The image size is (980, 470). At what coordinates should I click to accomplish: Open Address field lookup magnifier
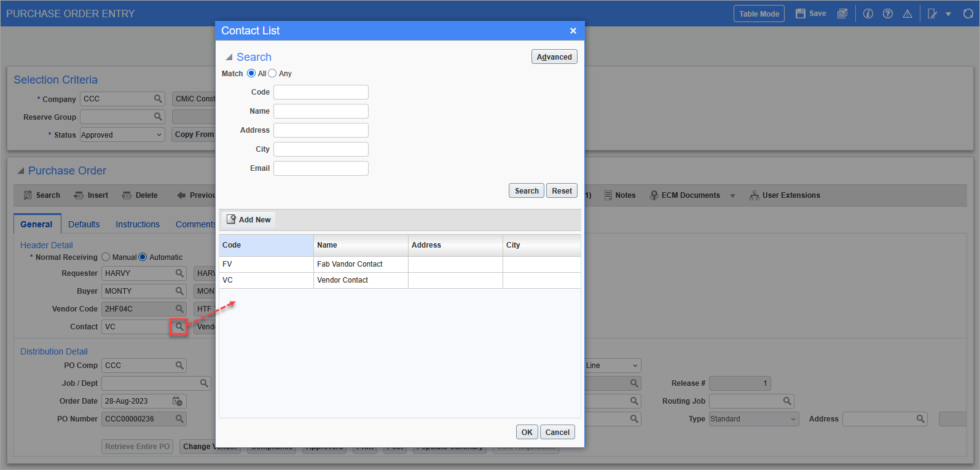(920, 418)
